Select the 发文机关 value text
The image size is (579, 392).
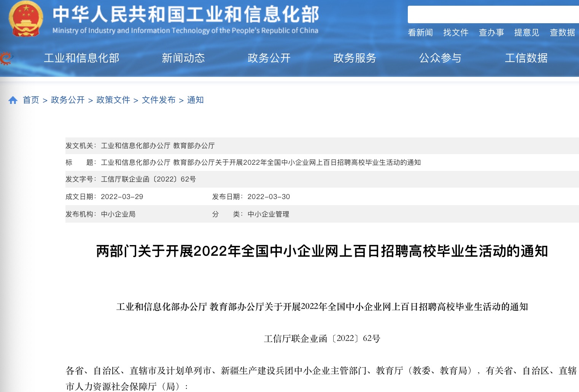pyautogui.click(x=158, y=146)
